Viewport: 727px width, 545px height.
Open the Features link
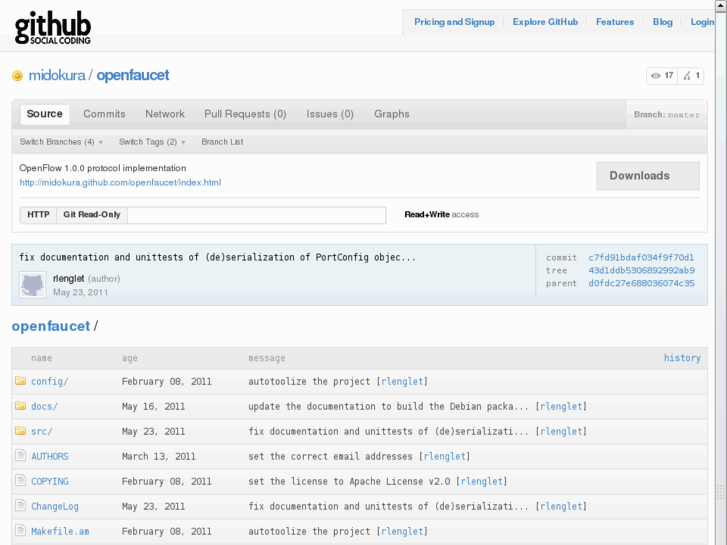615,22
